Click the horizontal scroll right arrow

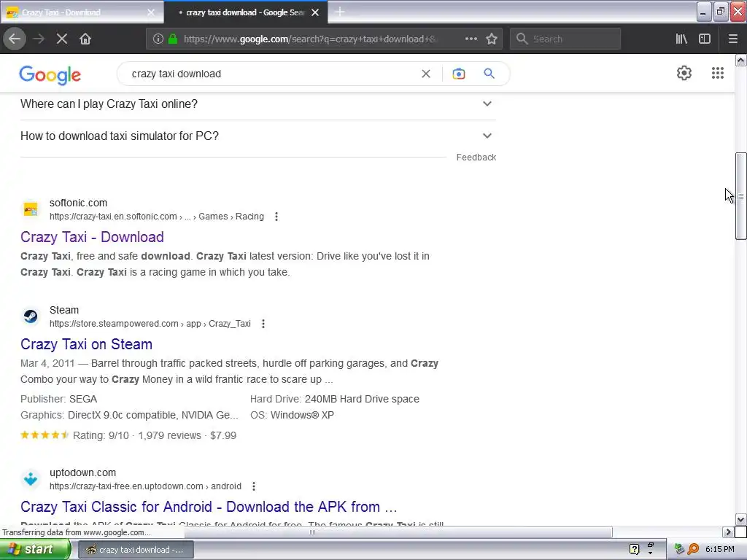[728, 532]
